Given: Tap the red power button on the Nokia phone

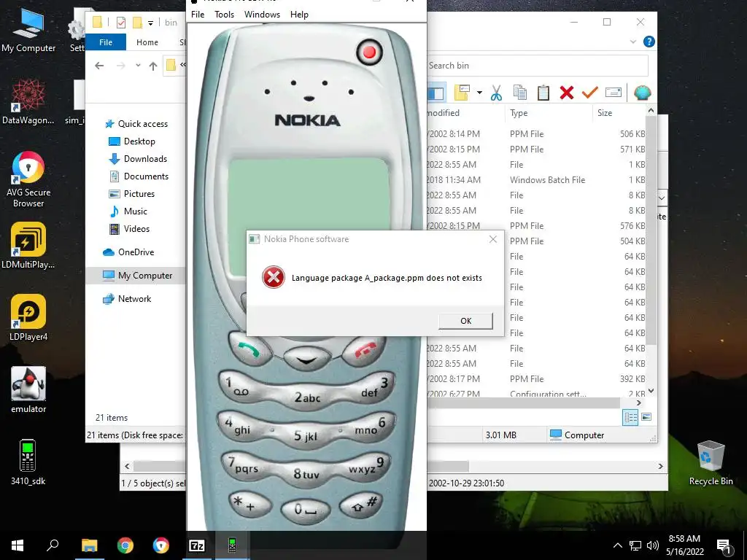Looking at the screenshot, I should 369,52.
